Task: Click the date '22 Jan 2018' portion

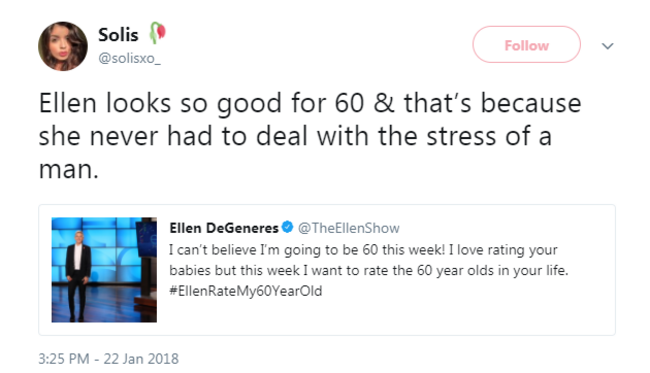Action: 141,358
